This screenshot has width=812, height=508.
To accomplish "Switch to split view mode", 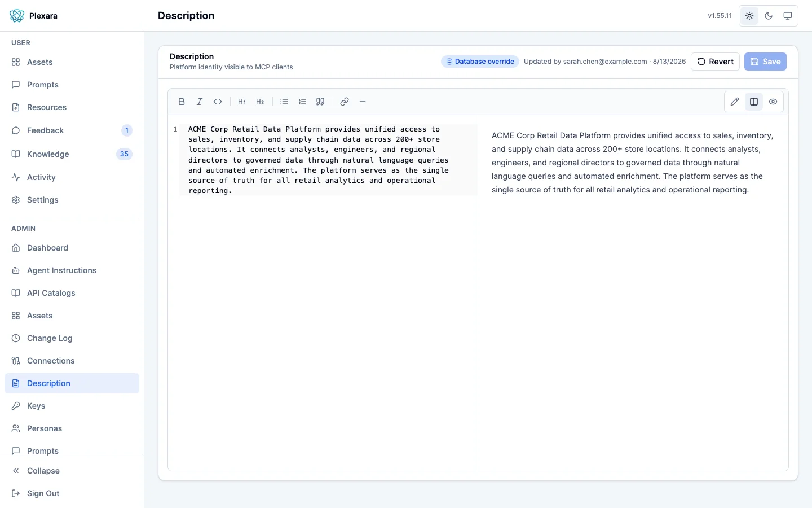I will tap(754, 102).
